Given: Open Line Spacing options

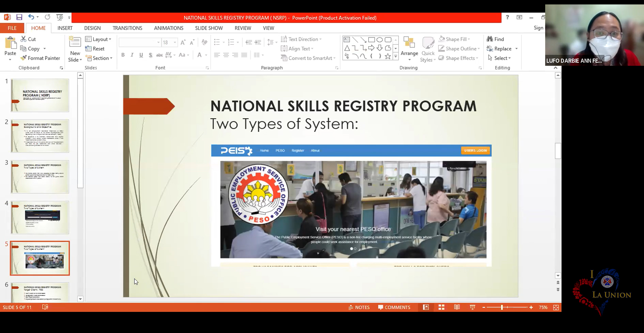Looking at the screenshot, I should click(271, 42).
